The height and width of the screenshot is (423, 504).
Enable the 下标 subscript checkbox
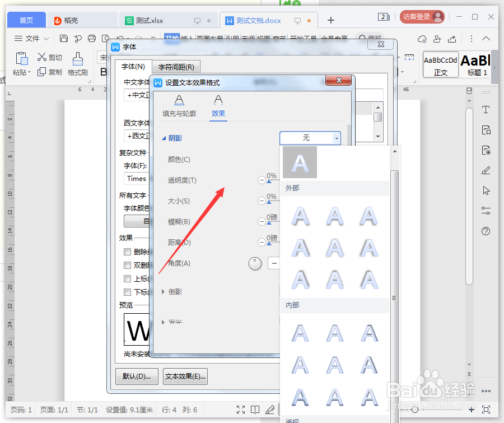pyautogui.click(x=128, y=291)
